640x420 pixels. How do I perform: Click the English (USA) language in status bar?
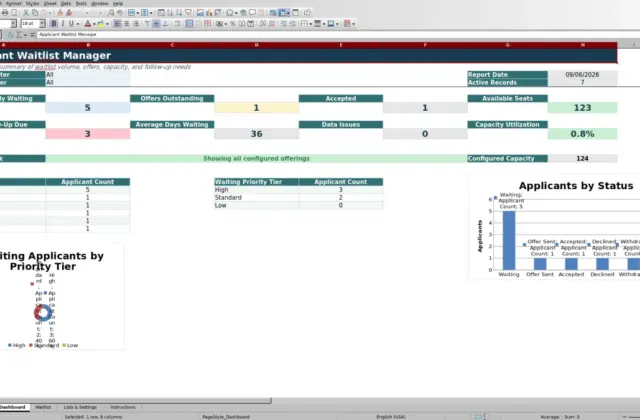tap(391, 417)
